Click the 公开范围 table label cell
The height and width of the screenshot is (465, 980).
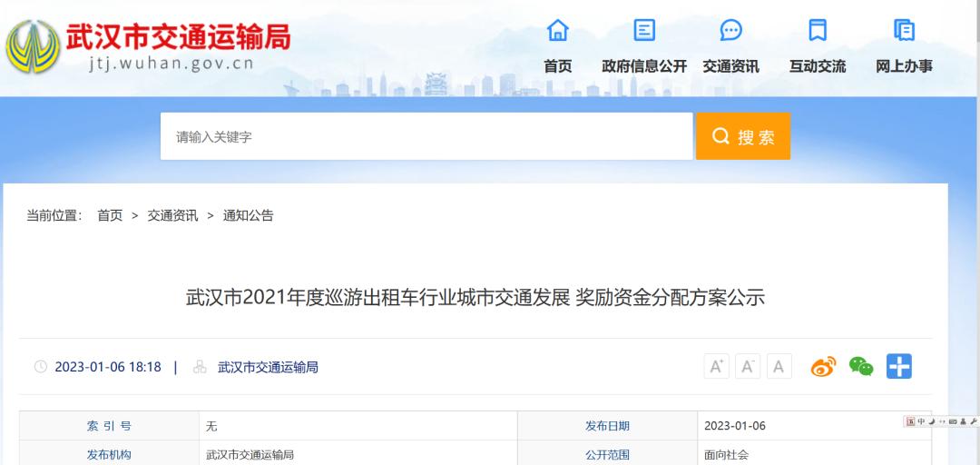click(x=607, y=453)
